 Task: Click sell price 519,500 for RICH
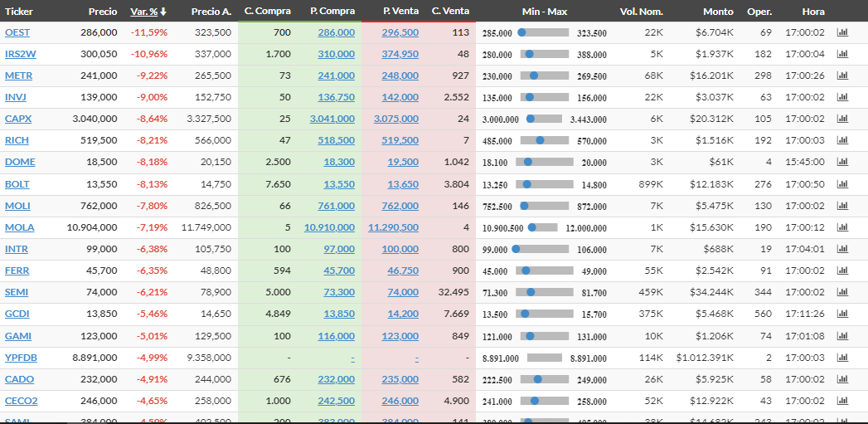[x=400, y=141]
